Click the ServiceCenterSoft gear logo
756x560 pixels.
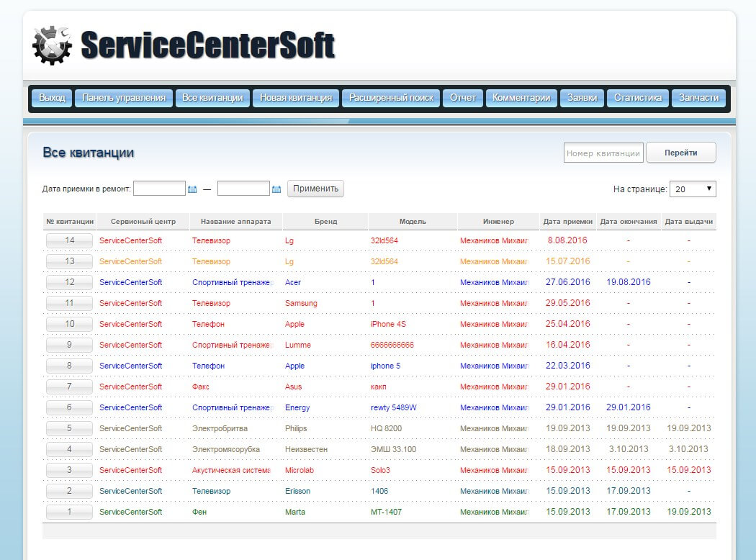52,45
